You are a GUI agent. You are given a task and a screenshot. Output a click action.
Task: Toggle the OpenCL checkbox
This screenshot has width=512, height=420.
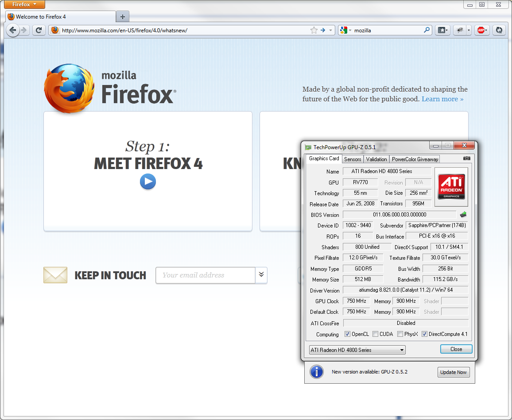point(347,334)
